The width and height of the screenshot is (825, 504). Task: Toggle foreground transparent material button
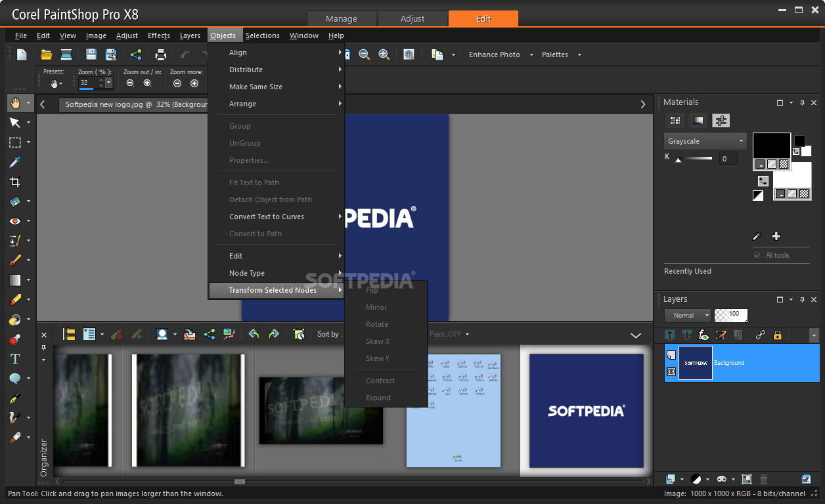click(784, 164)
